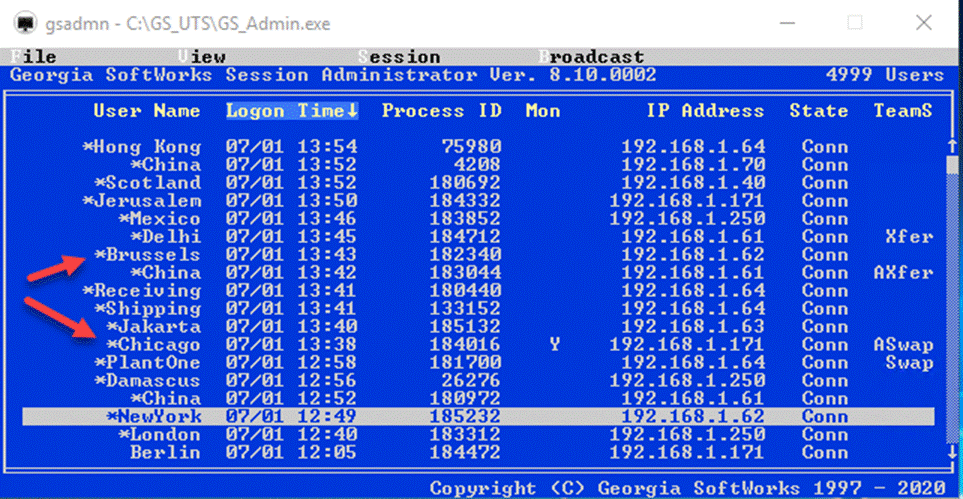Sort by User Name column header
Viewport: 963px width, 499px height.
(x=147, y=111)
